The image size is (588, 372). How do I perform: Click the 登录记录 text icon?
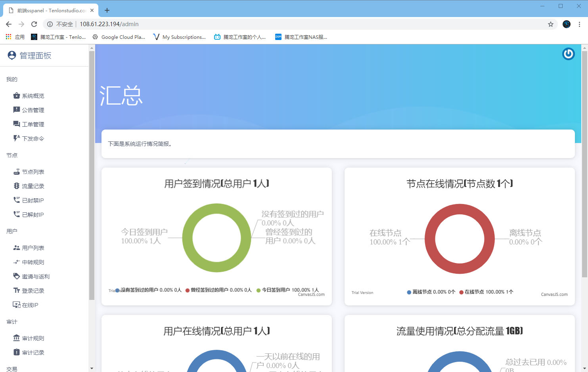click(x=17, y=290)
